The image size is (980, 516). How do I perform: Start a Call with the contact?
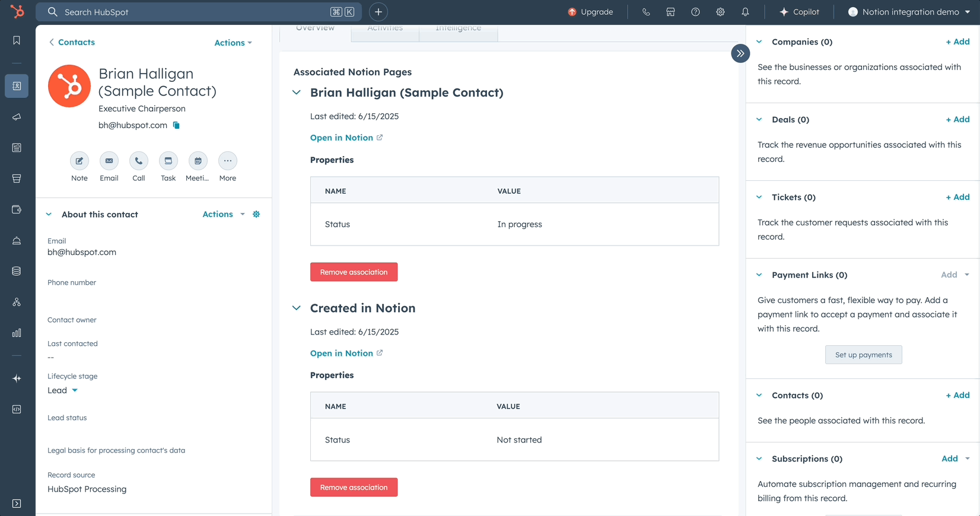click(139, 161)
